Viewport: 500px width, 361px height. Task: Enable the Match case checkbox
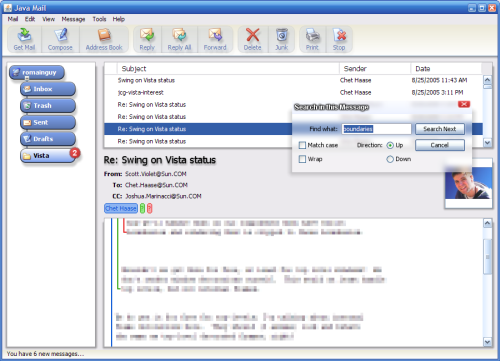point(302,145)
